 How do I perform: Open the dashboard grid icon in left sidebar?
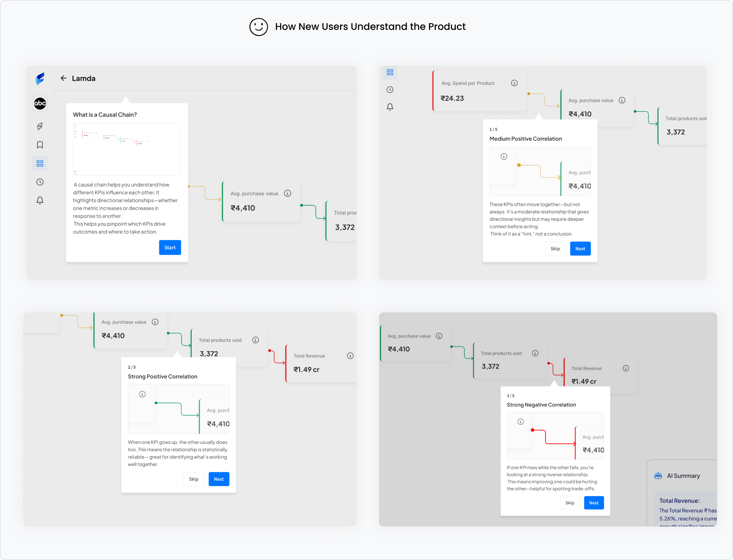[x=40, y=163]
